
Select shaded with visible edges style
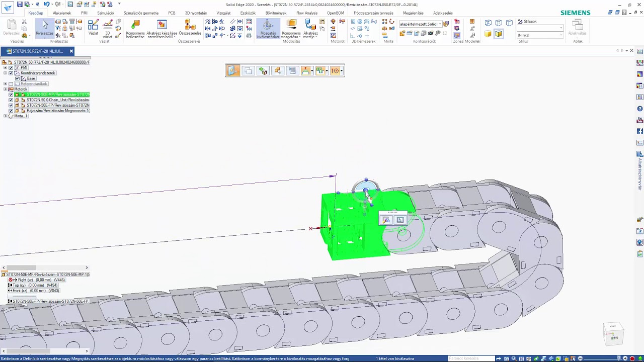pyautogui.click(x=498, y=34)
